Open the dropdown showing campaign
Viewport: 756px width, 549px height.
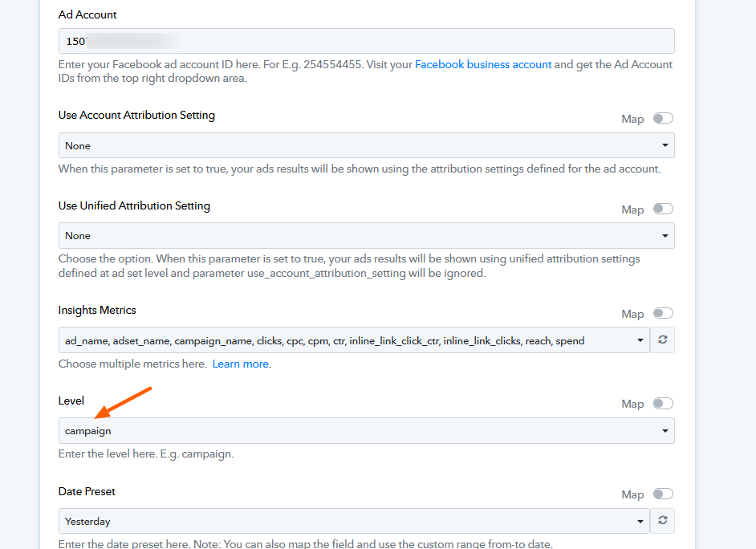(x=366, y=431)
